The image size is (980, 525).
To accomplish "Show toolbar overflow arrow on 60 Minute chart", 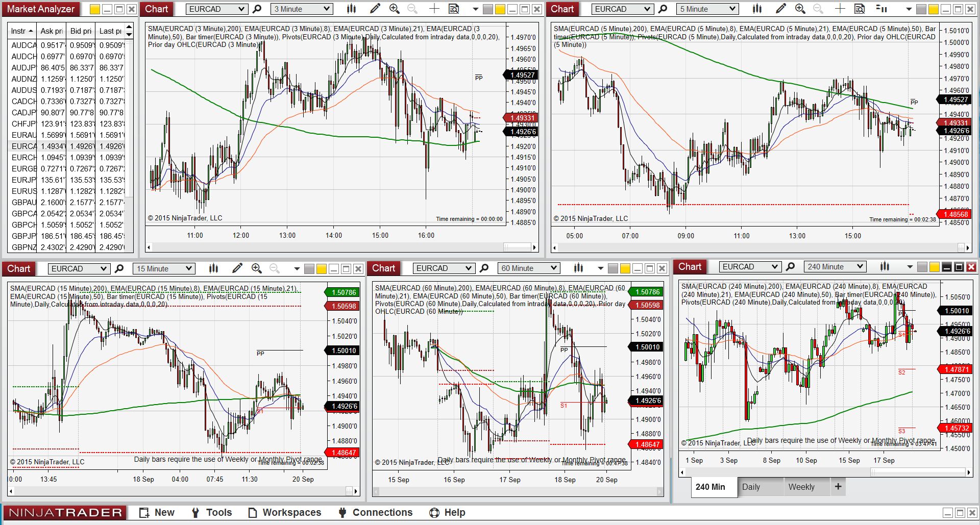I will tap(600, 269).
